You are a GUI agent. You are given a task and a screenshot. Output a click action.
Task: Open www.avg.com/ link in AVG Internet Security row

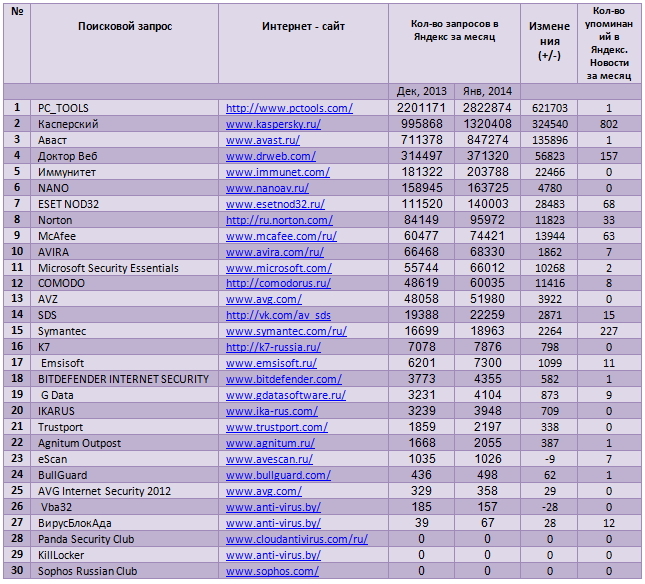pyautogui.click(x=264, y=491)
